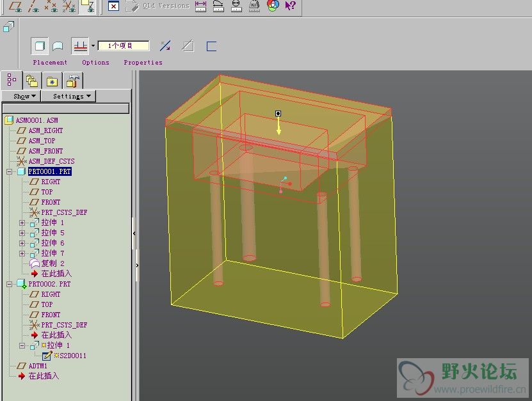Screen dimensions: 532x401
Task: Toggle coordinate system display
Action: [x=69, y=6]
